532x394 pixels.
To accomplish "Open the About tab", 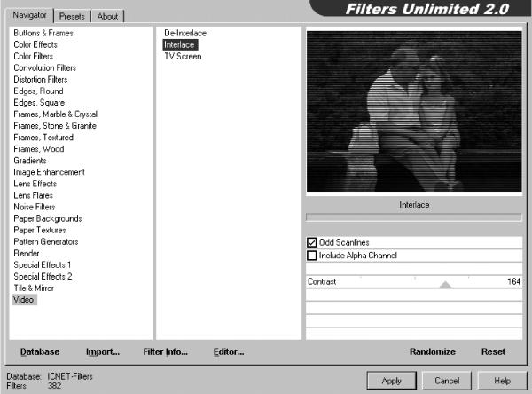I will click(x=107, y=16).
